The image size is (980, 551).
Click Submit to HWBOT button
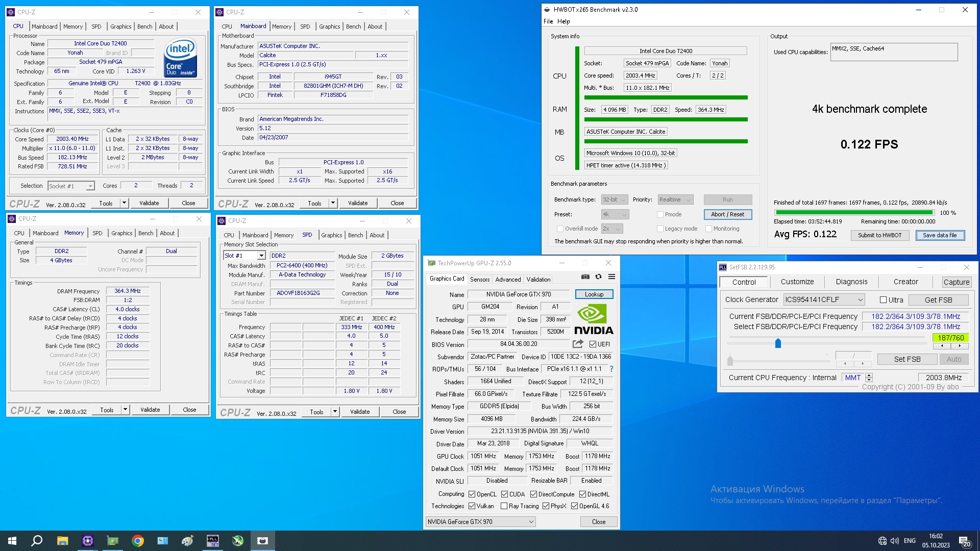879,235
